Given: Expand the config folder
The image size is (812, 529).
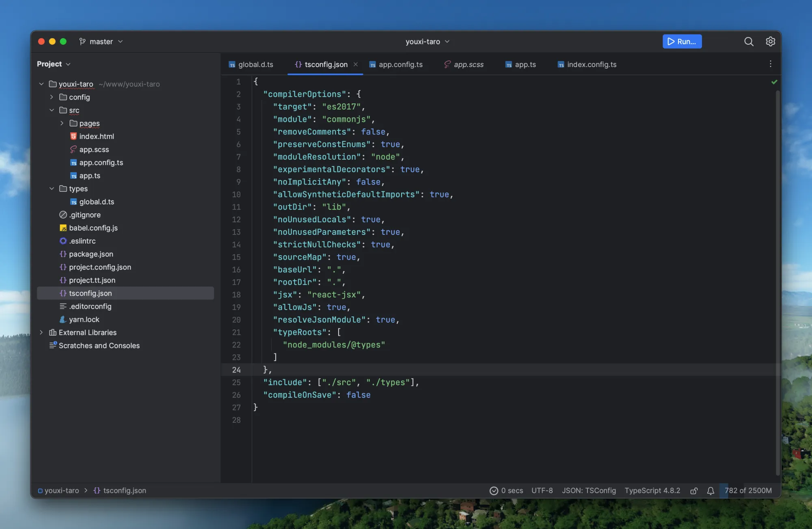Looking at the screenshot, I should (x=52, y=97).
